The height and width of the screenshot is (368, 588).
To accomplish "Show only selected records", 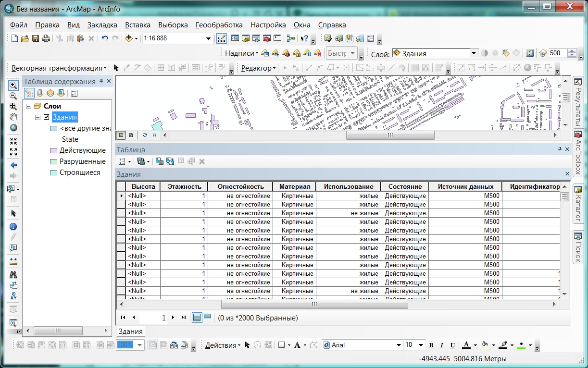I will point(207,317).
